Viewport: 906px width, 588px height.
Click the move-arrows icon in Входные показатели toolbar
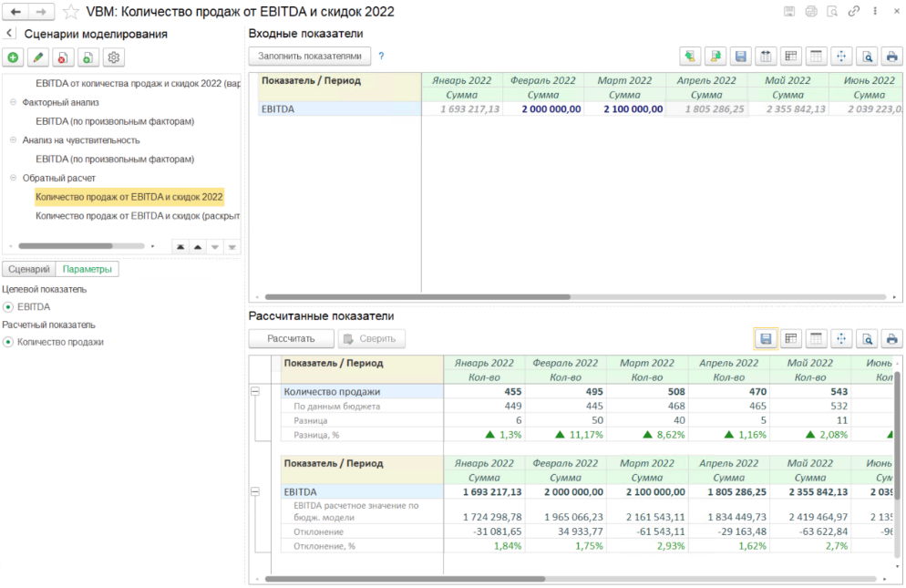841,57
